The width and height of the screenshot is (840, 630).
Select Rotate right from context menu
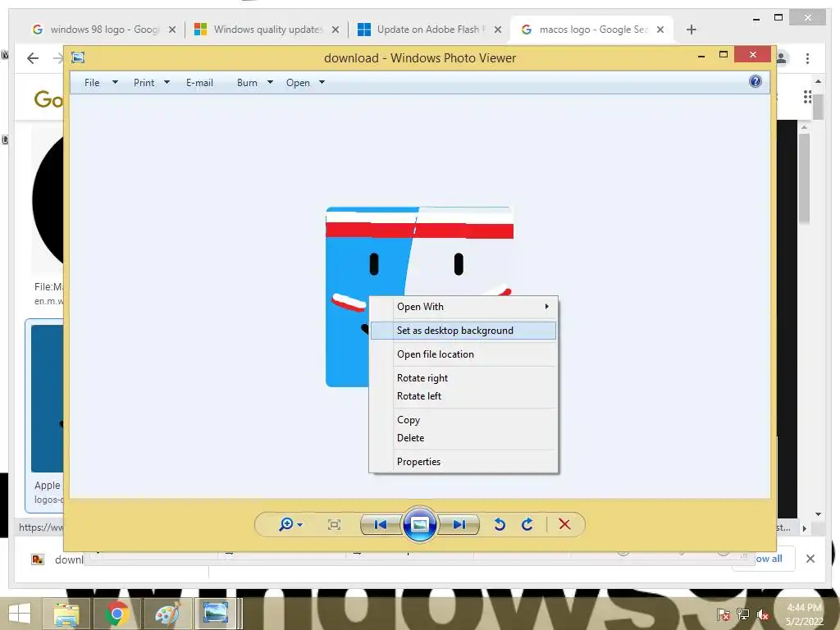[x=464, y=377]
